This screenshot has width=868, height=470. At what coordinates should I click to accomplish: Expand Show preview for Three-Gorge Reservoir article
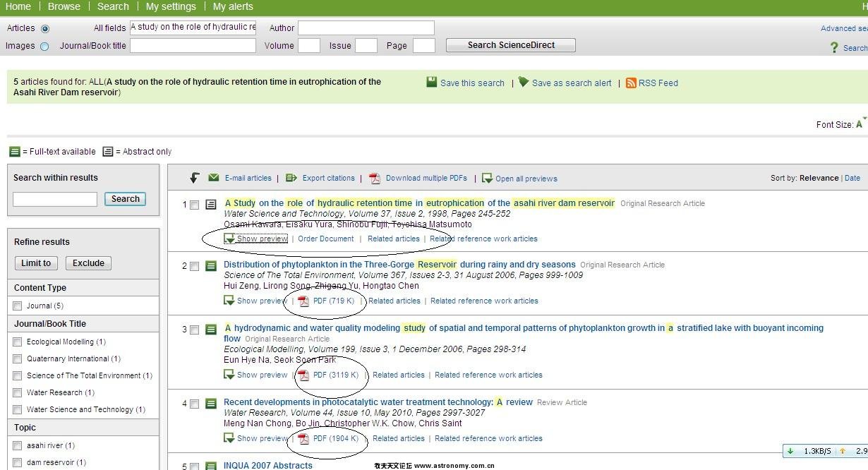(255, 301)
